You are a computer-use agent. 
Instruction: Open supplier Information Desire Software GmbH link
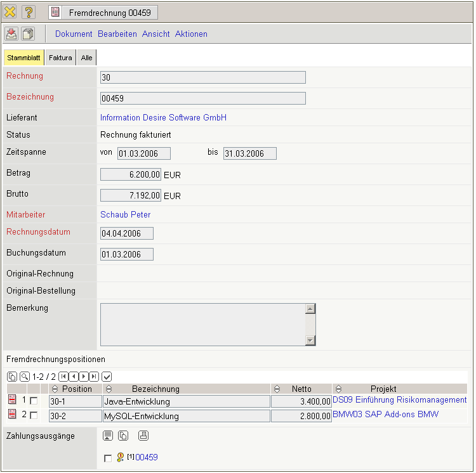(x=163, y=118)
